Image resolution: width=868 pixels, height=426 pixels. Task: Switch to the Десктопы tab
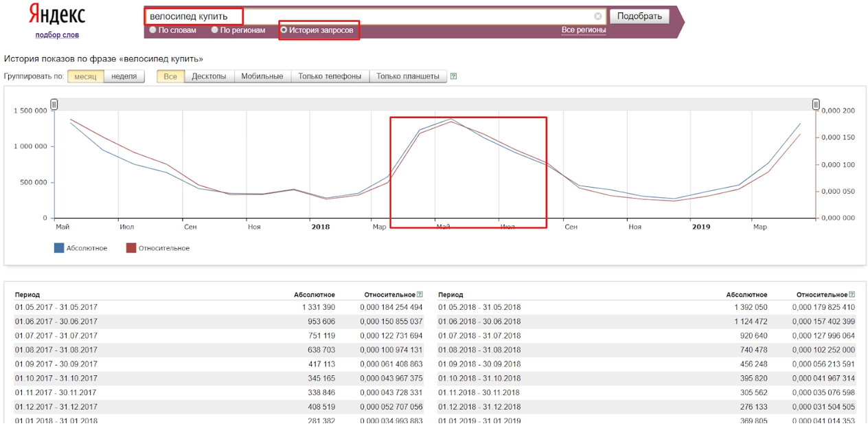tap(209, 76)
